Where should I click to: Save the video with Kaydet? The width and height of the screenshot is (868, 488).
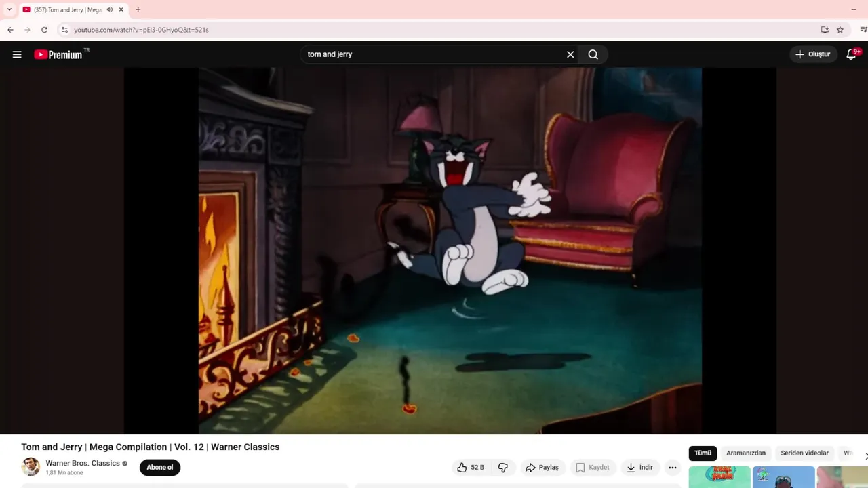(x=593, y=468)
